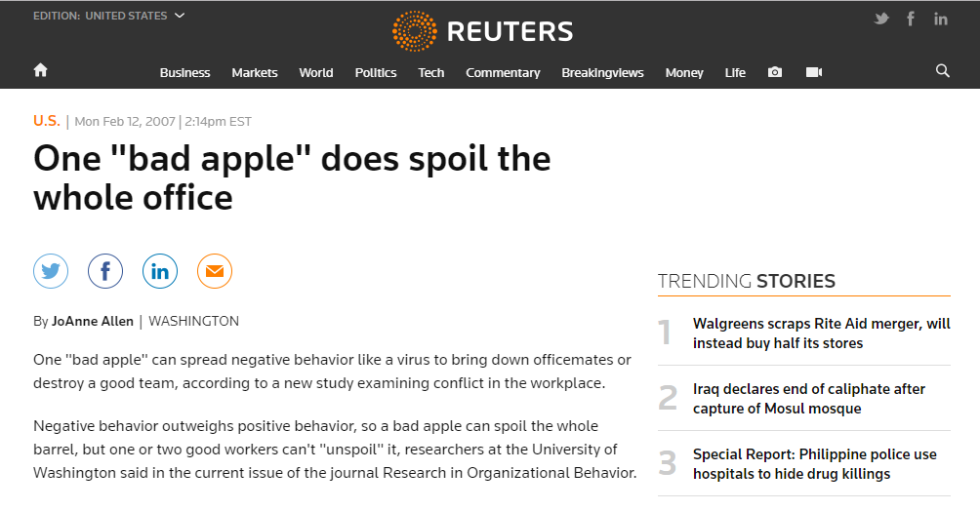
Task: Email this article via envelope icon
Action: coord(215,271)
